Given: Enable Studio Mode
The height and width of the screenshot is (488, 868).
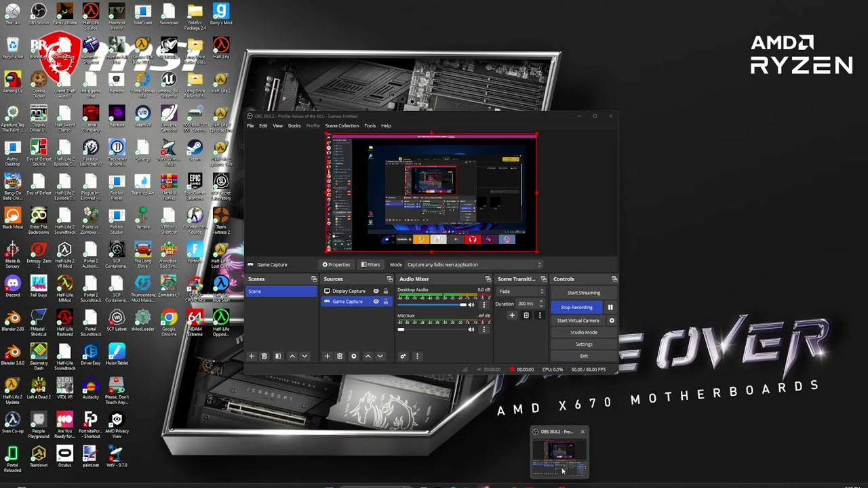Looking at the screenshot, I should click(583, 332).
